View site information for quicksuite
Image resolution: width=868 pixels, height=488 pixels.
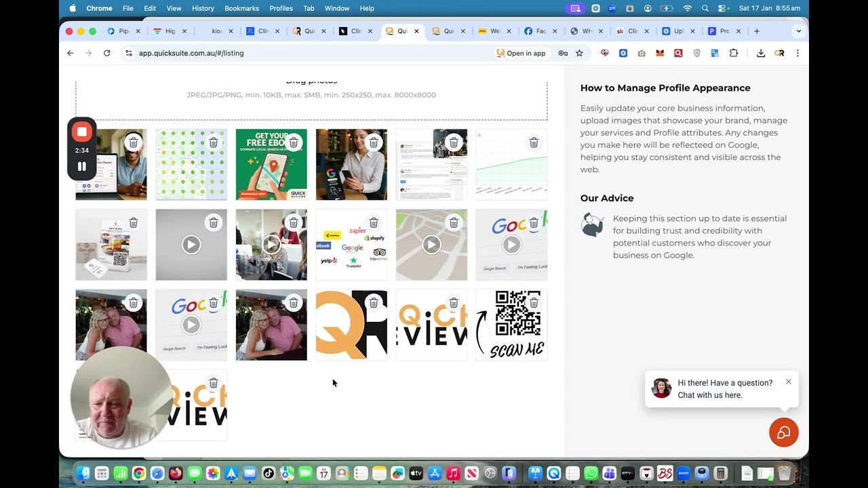coord(129,53)
